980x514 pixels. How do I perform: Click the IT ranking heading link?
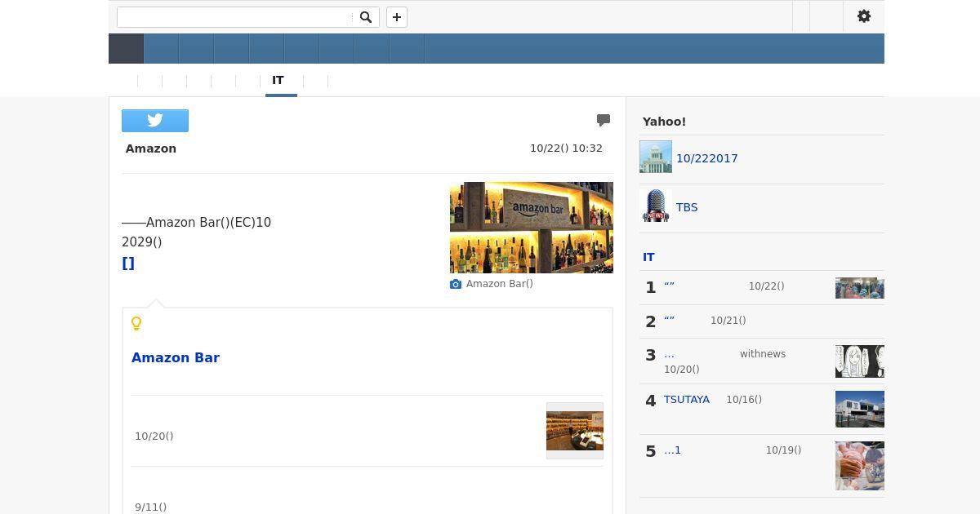(648, 257)
